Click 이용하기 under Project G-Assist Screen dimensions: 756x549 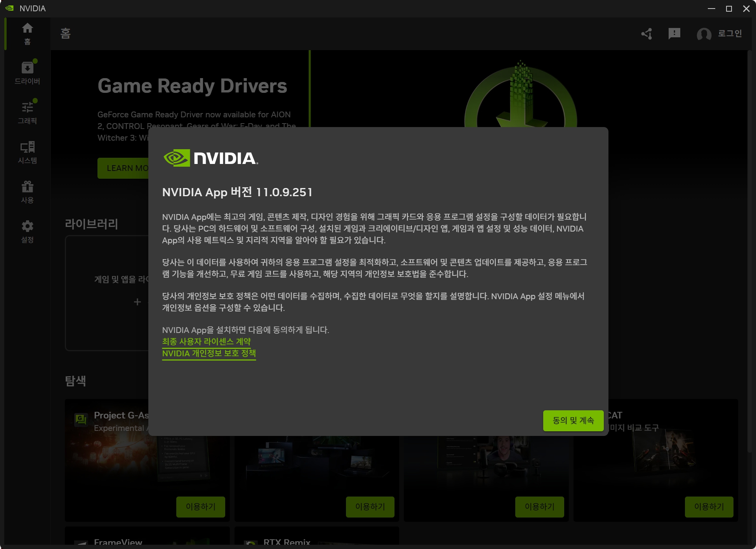coord(201,507)
